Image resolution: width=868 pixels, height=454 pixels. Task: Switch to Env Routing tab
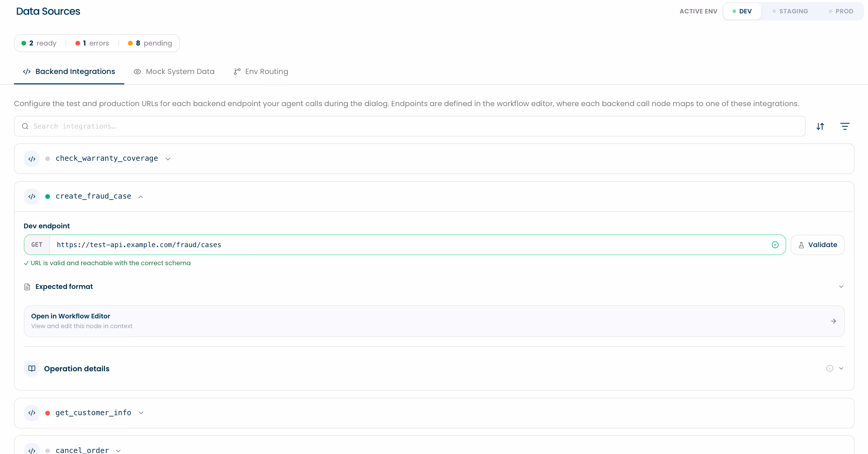pyautogui.click(x=261, y=71)
